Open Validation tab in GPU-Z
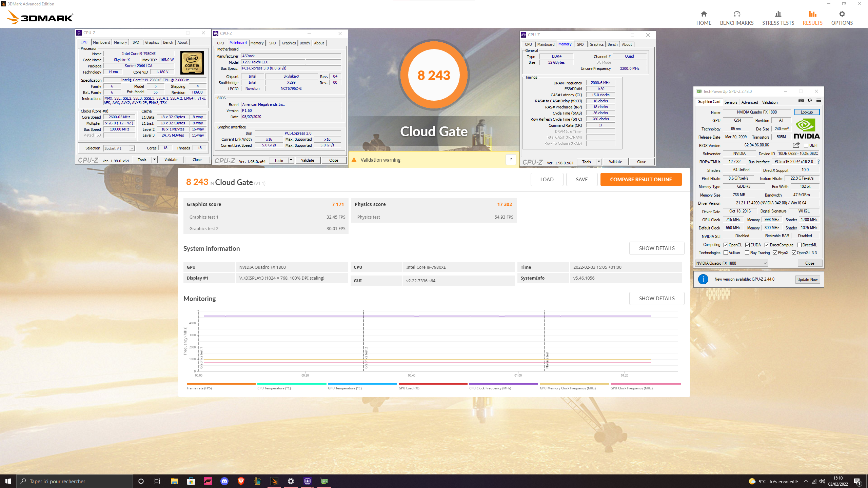 (770, 102)
